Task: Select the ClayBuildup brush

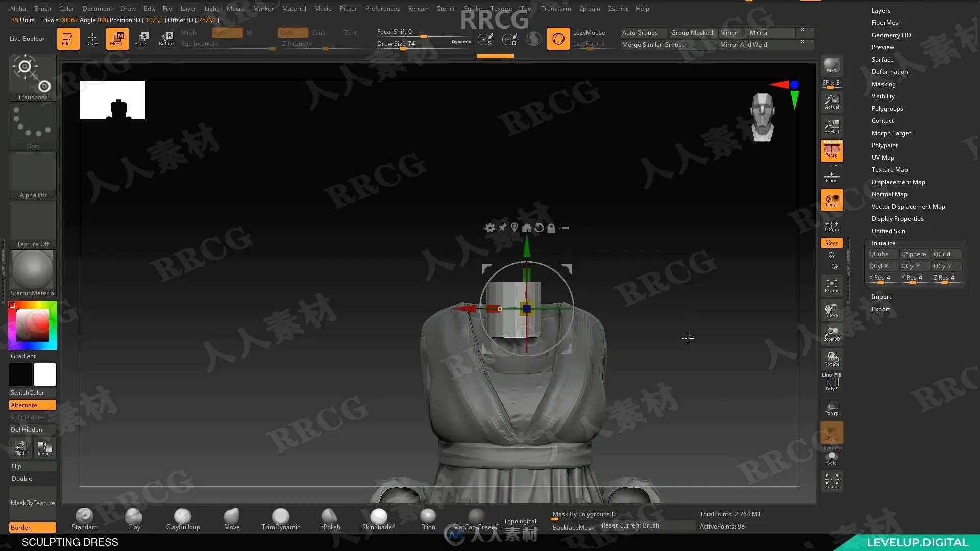Action: (x=183, y=519)
